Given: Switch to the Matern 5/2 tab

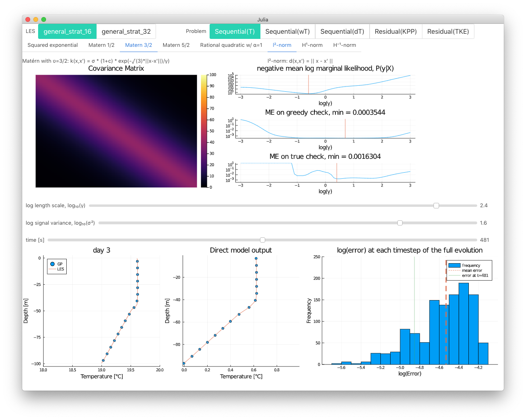Looking at the screenshot, I should [176, 45].
